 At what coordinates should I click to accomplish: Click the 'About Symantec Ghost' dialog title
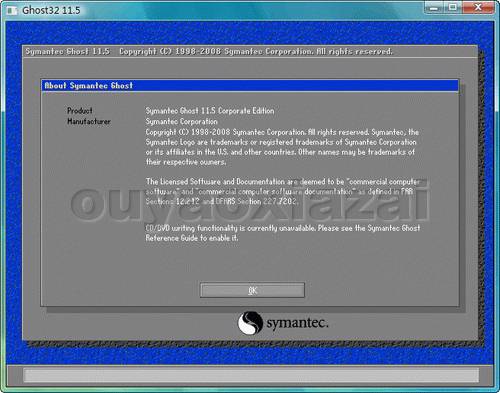pos(89,86)
